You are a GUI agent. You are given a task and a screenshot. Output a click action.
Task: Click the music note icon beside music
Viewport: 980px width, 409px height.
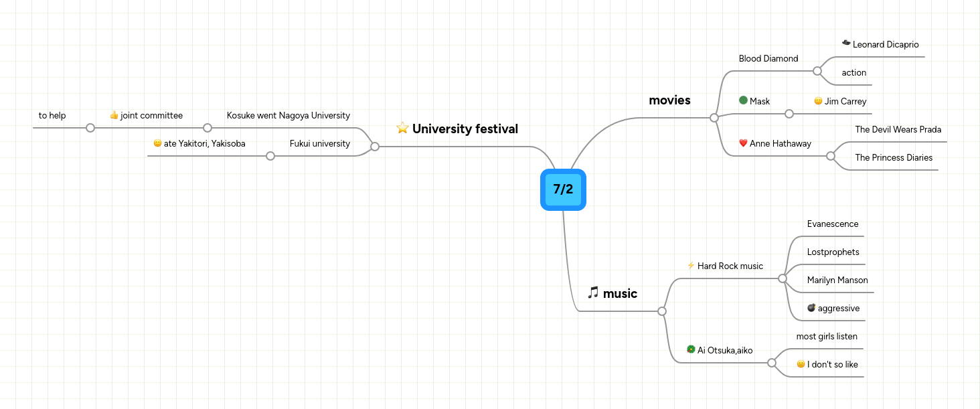click(x=593, y=293)
